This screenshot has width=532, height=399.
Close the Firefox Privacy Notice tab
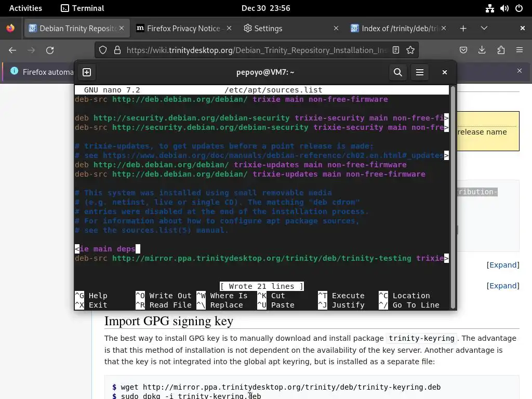(x=229, y=28)
